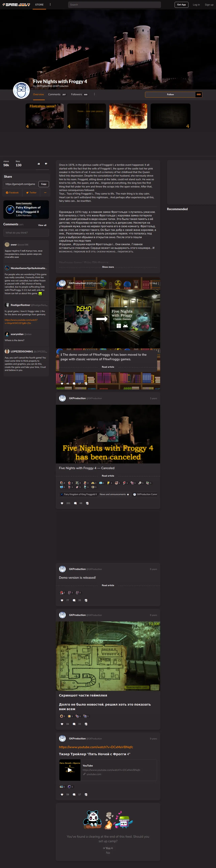This screenshot has height=868, width=216.
Task: Add sticker to the Canceled post
Action: pyautogui.click(x=87, y=503)
